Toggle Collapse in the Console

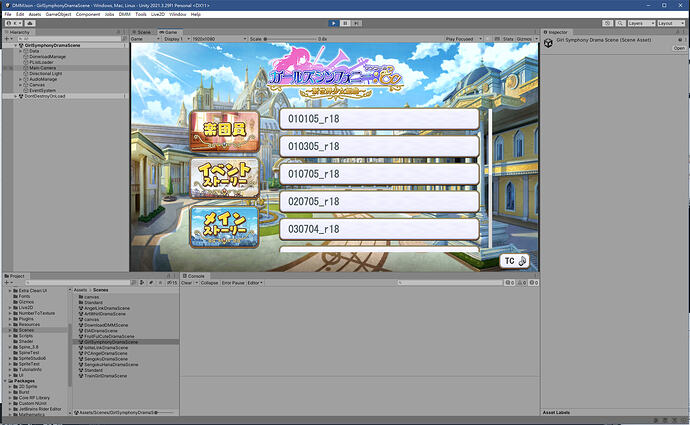(x=209, y=282)
